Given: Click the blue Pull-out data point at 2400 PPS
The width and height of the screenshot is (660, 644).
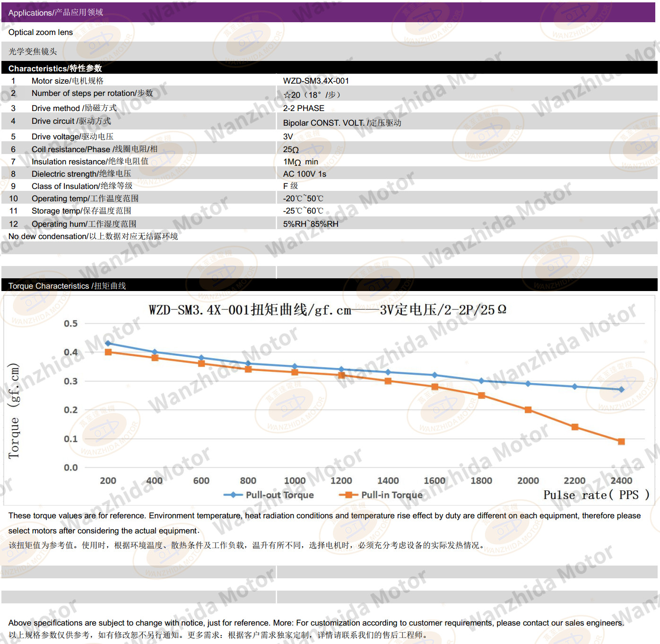Looking at the screenshot, I should (x=621, y=389).
